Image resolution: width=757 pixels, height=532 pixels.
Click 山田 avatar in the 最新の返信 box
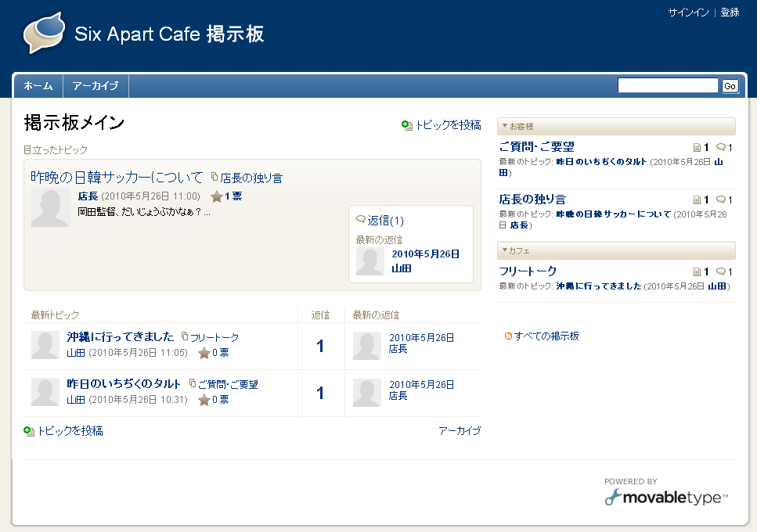[369, 261]
